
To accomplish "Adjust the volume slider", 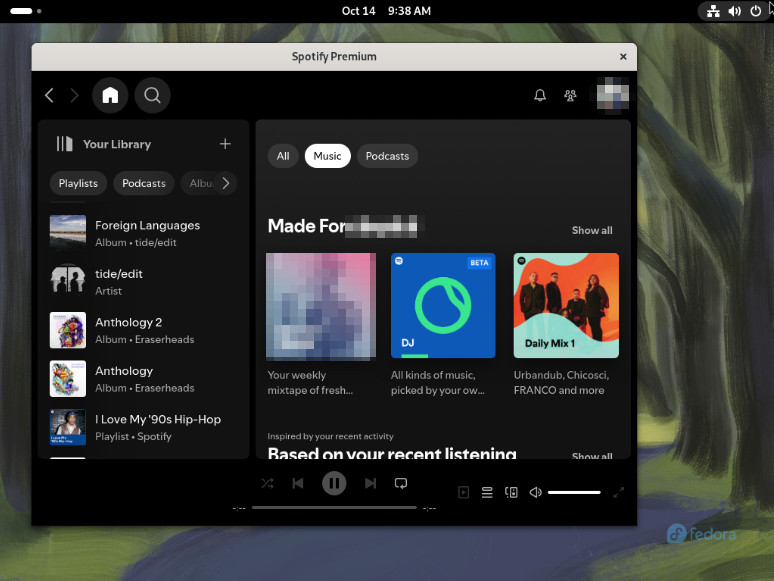I will click(574, 492).
